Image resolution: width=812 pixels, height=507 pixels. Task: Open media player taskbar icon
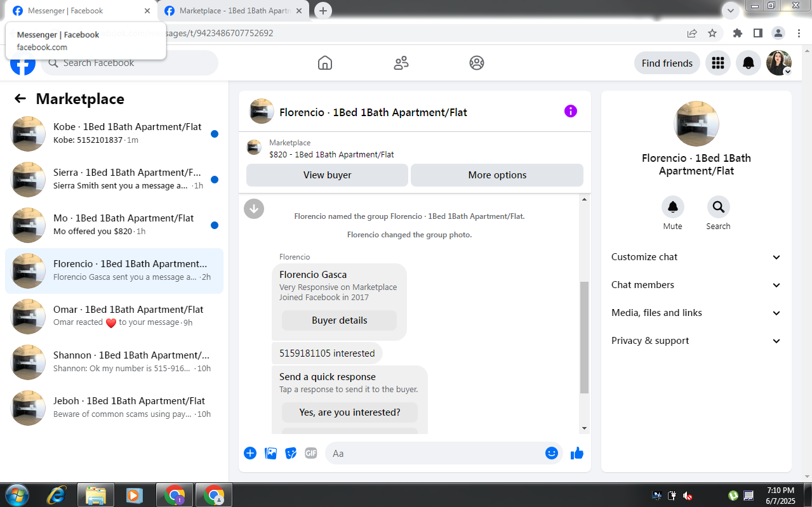point(134,495)
